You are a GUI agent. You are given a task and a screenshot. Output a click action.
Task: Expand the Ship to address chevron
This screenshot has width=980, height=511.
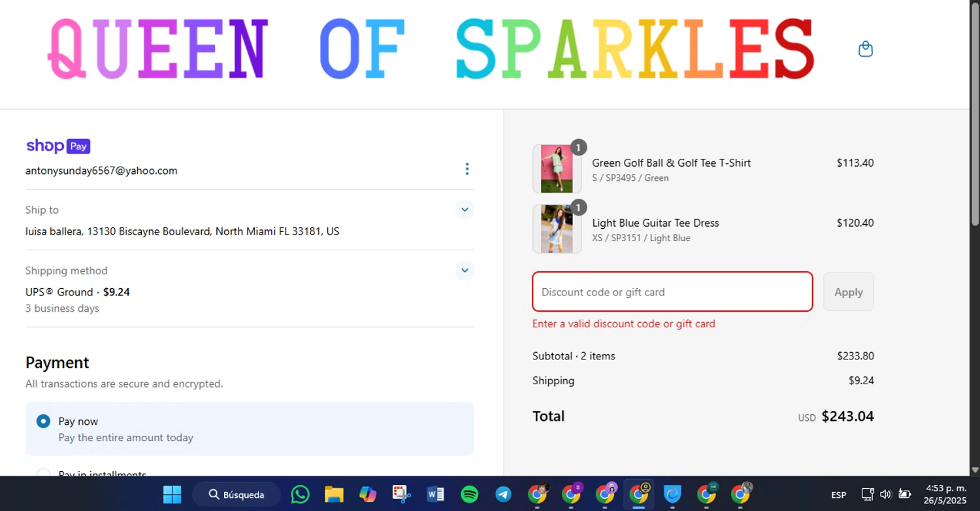[465, 210]
